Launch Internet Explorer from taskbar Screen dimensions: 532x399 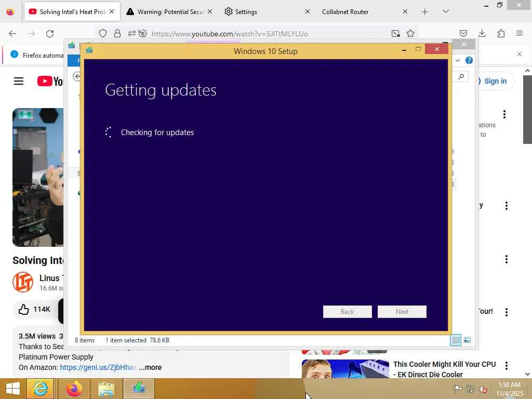(x=40, y=389)
